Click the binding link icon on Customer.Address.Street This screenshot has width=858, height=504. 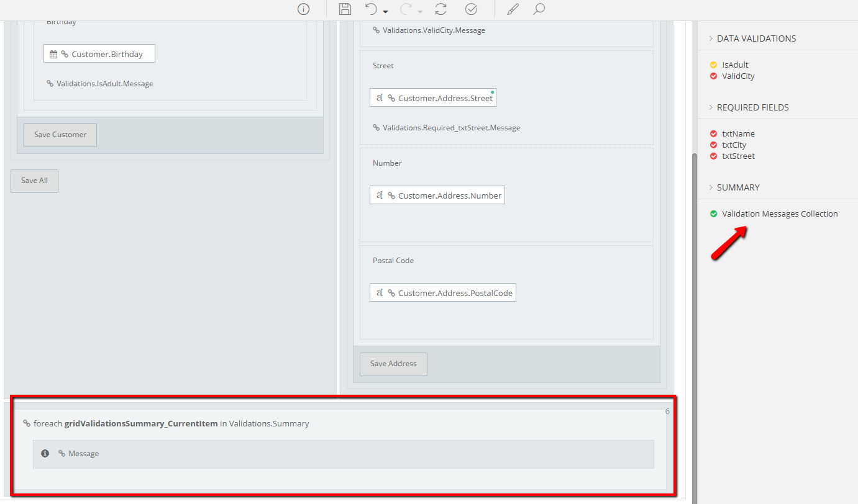393,97
